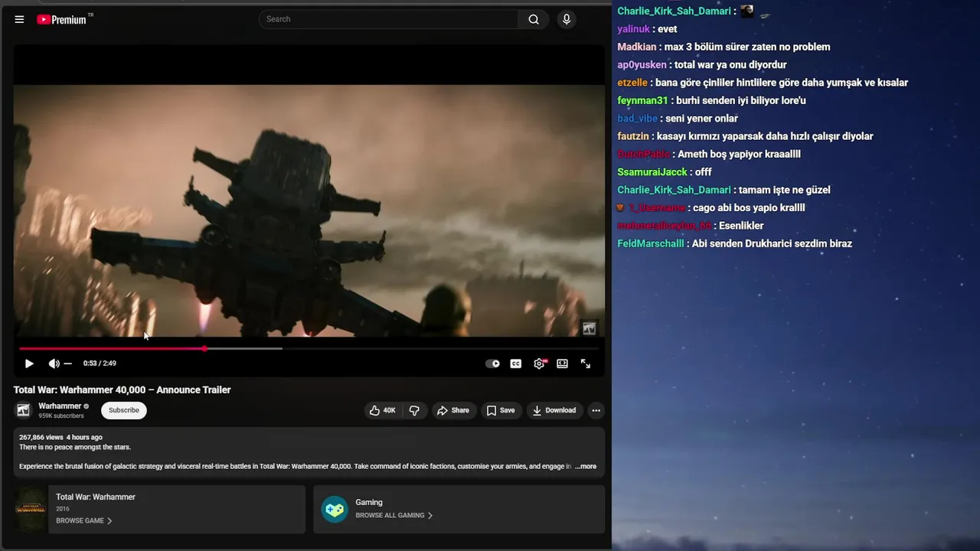Select chat username feynman31
This screenshot has width=980, height=551.
642,100
